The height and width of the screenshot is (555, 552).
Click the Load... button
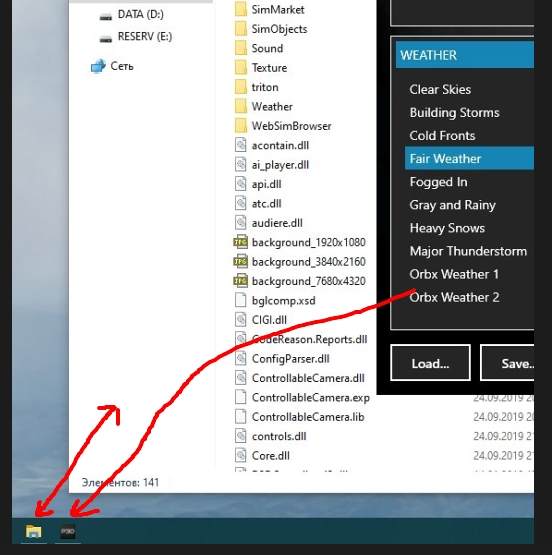431,363
